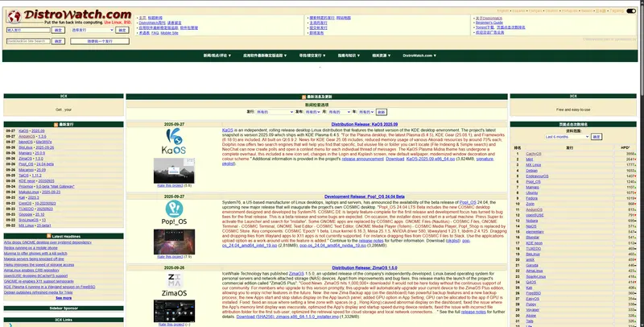The height and width of the screenshot is (327, 644).
Task: Expand the fourth green navigation menu
Action: point(349,56)
